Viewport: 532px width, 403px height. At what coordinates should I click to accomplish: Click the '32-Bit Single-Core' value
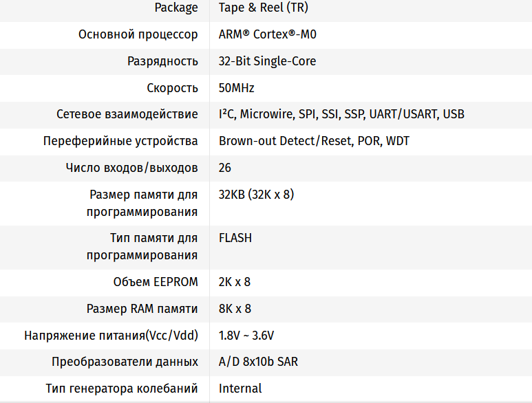(x=267, y=61)
